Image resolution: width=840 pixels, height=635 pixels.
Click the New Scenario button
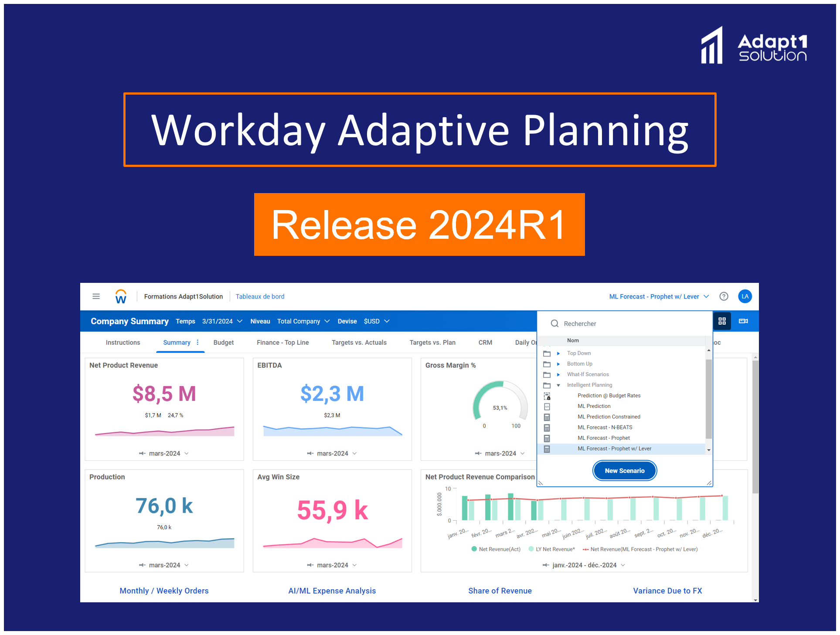click(x=625, y=471)
